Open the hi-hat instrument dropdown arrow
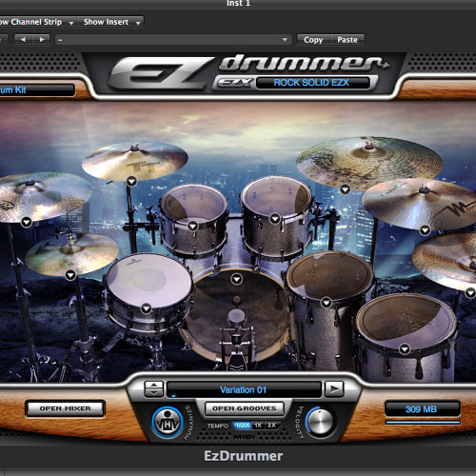The image size is (476, 476). coord(70,275)
